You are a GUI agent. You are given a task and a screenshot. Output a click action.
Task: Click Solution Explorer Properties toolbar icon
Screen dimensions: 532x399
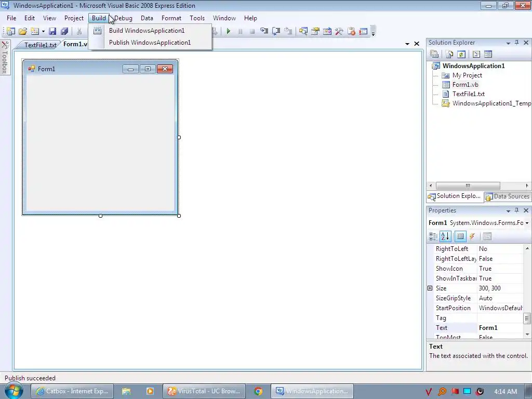pos(434,54)
